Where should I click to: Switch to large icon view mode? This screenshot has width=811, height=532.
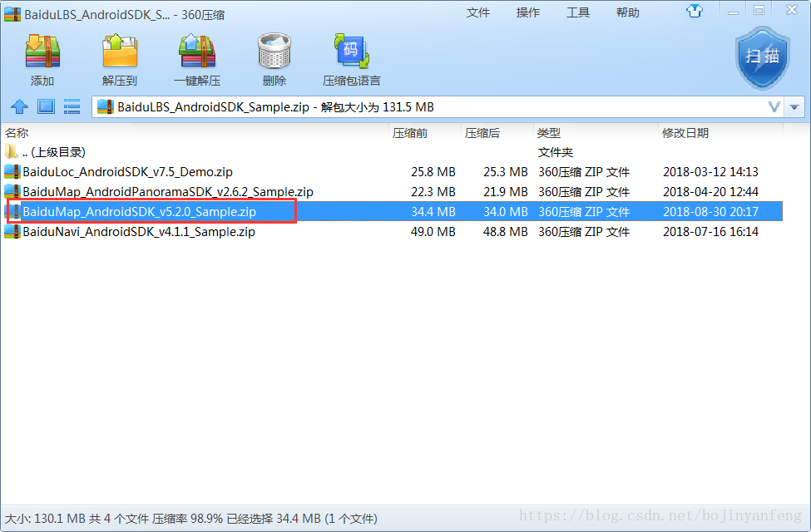pos(46,107)
